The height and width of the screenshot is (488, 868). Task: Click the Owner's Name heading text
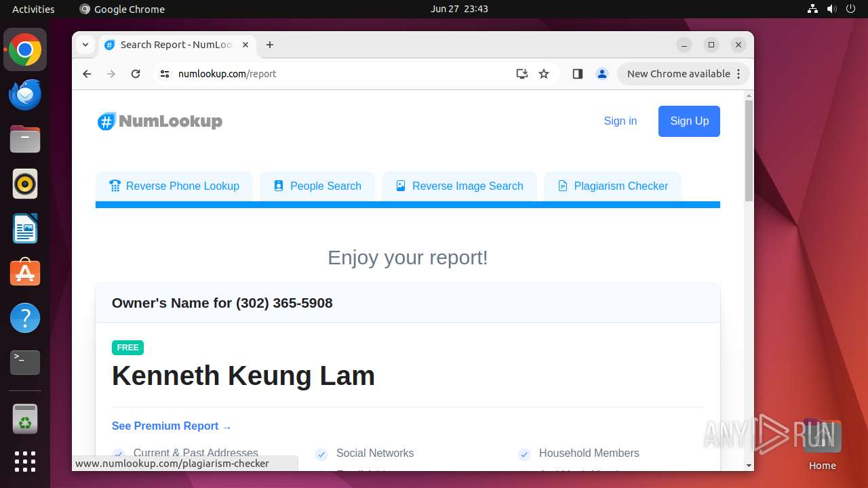pos(222,303)
